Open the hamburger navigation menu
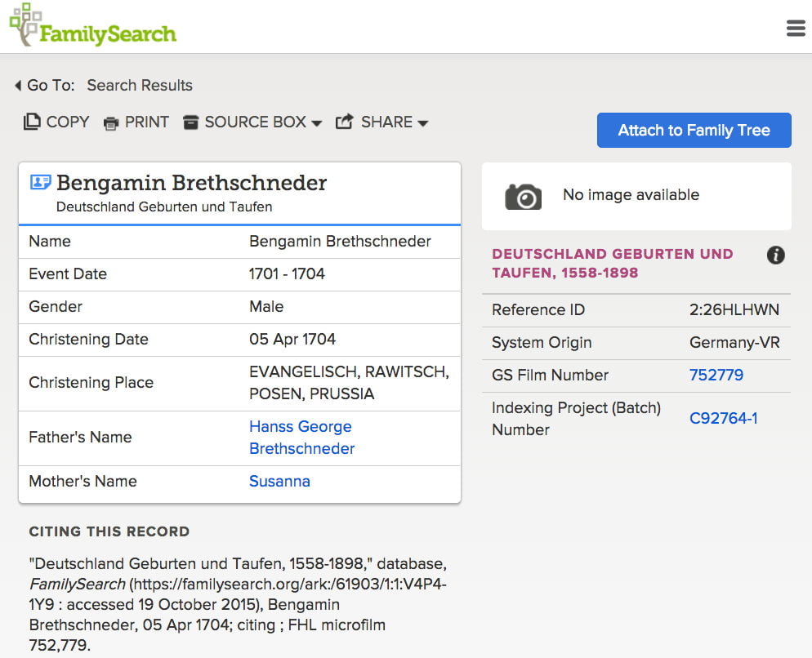 click(795, 27)
